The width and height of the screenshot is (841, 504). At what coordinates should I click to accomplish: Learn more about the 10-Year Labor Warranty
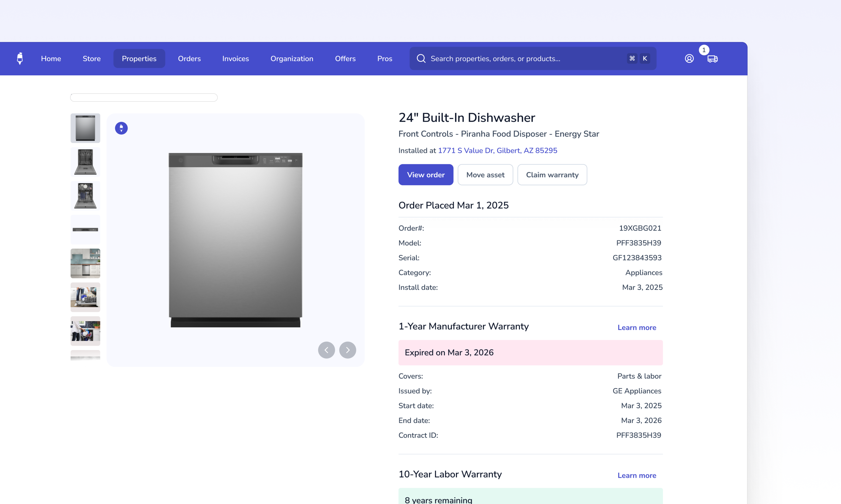point(636,475)
